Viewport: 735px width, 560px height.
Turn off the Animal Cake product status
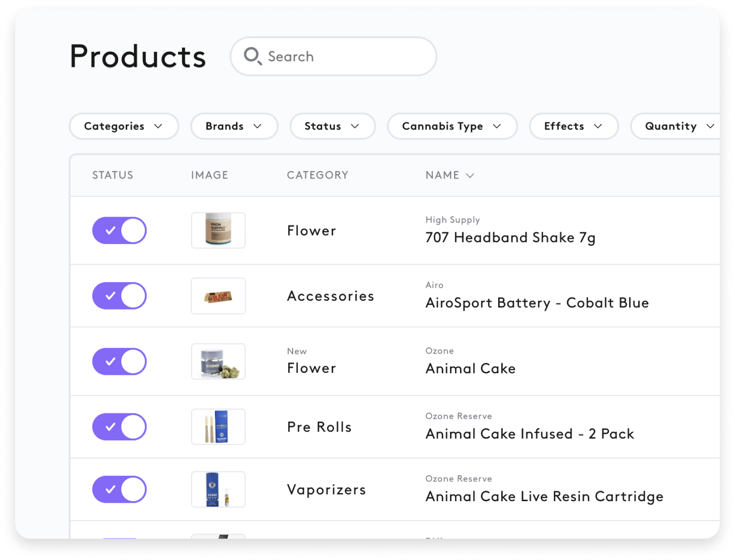119,361
